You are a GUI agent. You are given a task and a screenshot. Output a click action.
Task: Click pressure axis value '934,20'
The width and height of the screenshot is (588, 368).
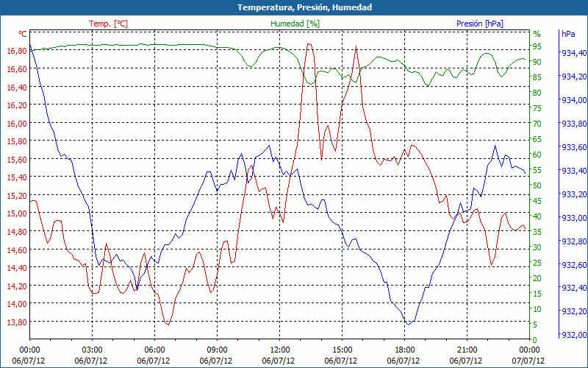(574, 77)
